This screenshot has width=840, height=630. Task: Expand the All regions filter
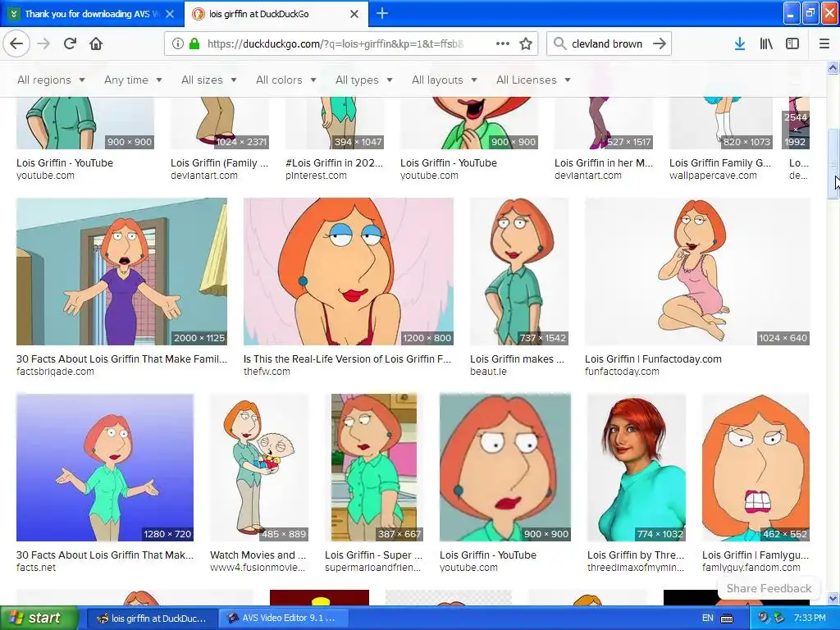51,80
